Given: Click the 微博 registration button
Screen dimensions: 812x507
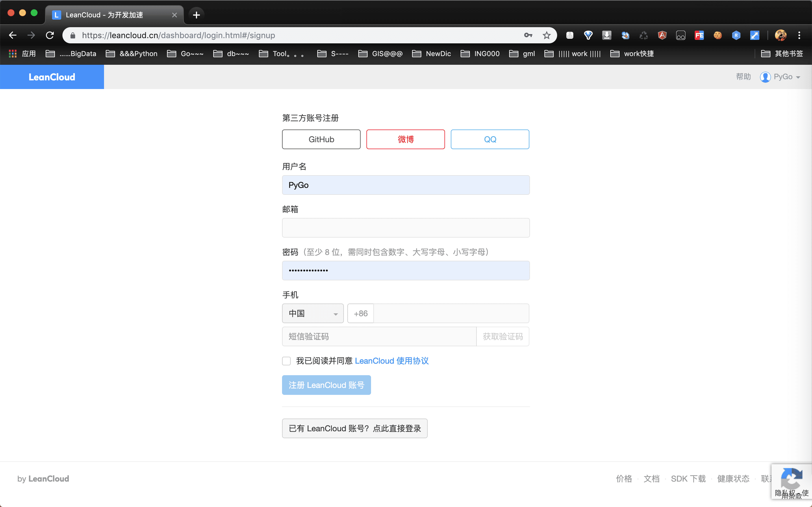Looking at the screenshot, I should click(x=405, y=139).
